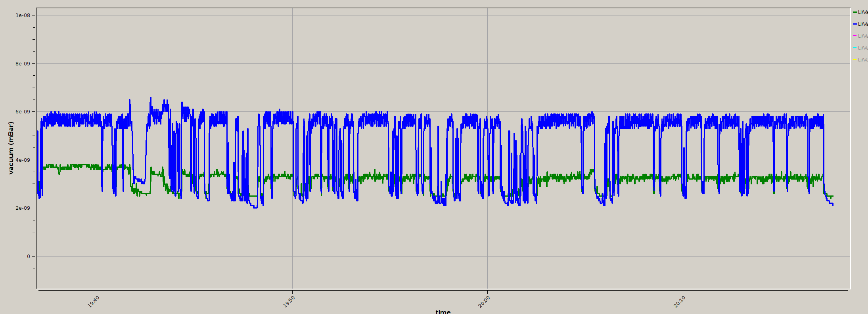The width and height of the screenshot is (868, 314).
Task: Select the 20:00 tick on the time axis
Action: point(484,302)
